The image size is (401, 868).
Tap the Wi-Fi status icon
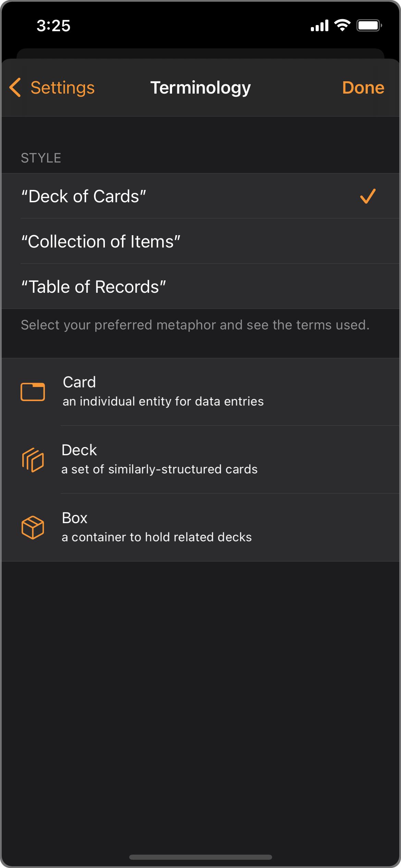pyautogui.click(x=342, y=25)
